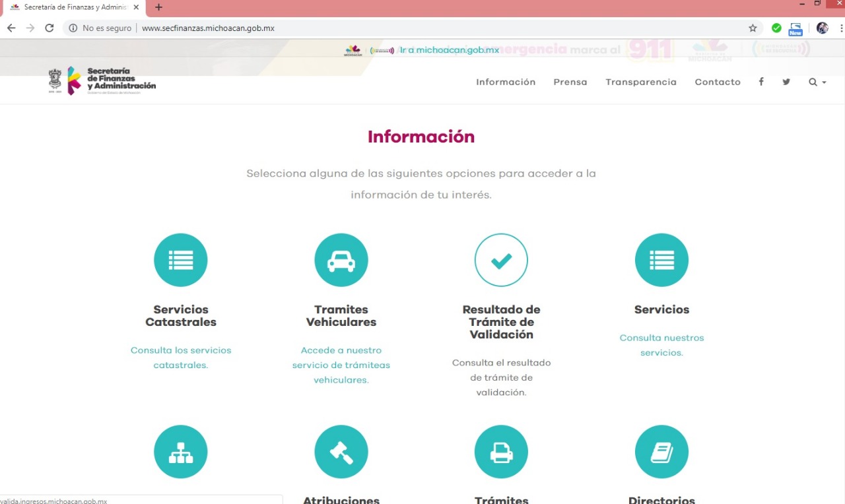845x504 pixels.
Task: Click the Tramites Vehiculares car icon
Action: 341,259
